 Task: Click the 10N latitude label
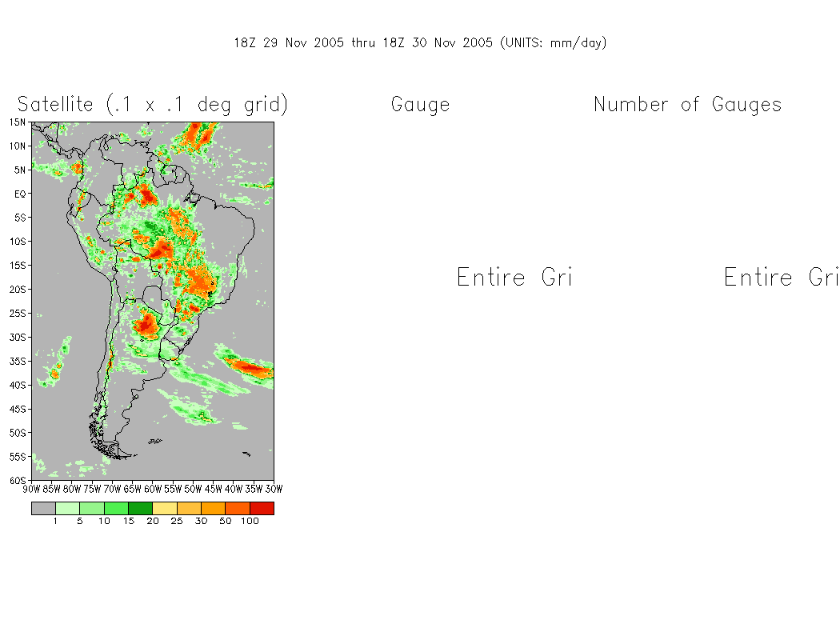click(x=17, y=146)
